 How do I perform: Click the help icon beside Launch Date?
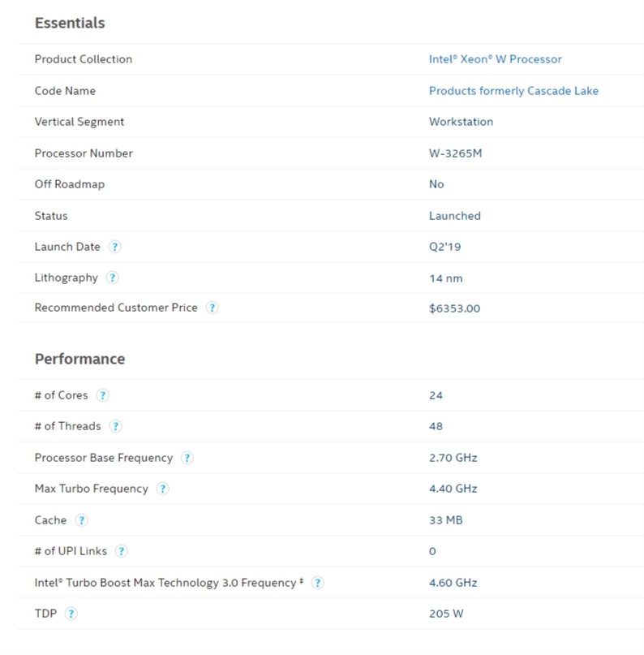(115, 247)
